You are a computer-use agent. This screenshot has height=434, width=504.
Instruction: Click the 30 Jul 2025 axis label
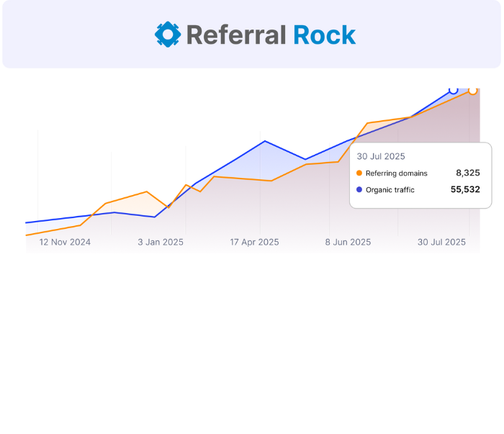pos(442,243)
